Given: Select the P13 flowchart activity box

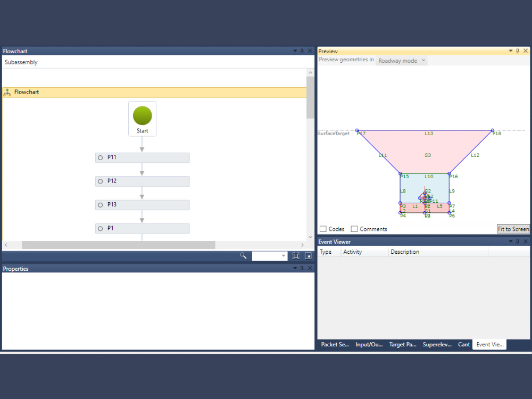Looking at the screenshot, I should click(x=143, y=205).
